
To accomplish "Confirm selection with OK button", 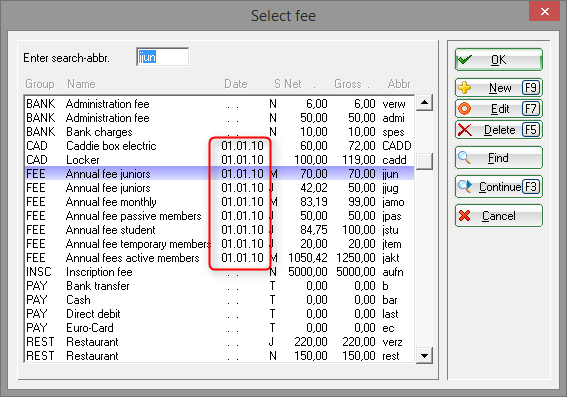I will 499,59.
